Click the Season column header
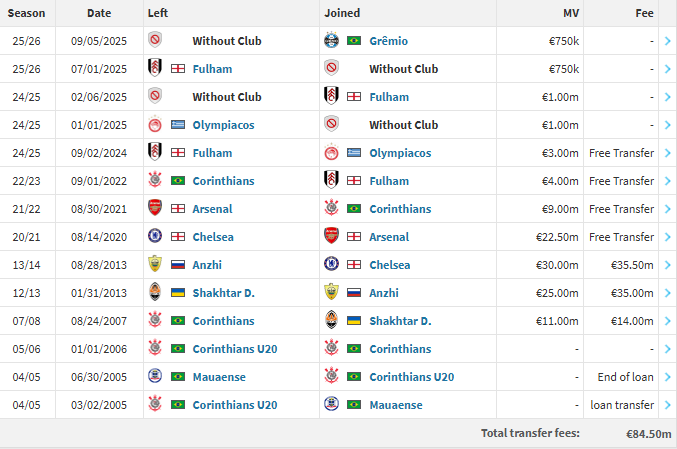677x449 pixels. point(27,14)
